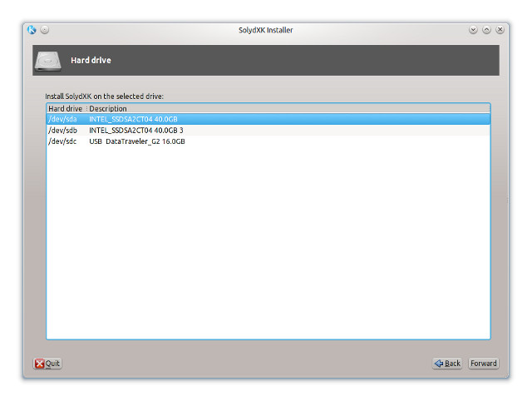532x401 pixels.
Task: Minimize the SolydXK Installer window
Action: (x=473, y=30)
